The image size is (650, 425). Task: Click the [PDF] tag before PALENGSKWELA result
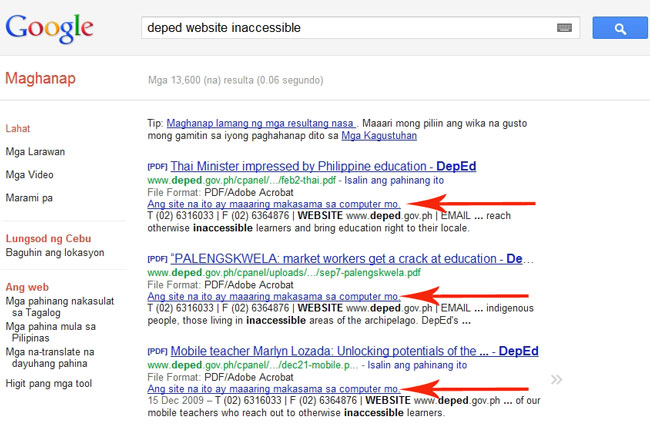158,259
